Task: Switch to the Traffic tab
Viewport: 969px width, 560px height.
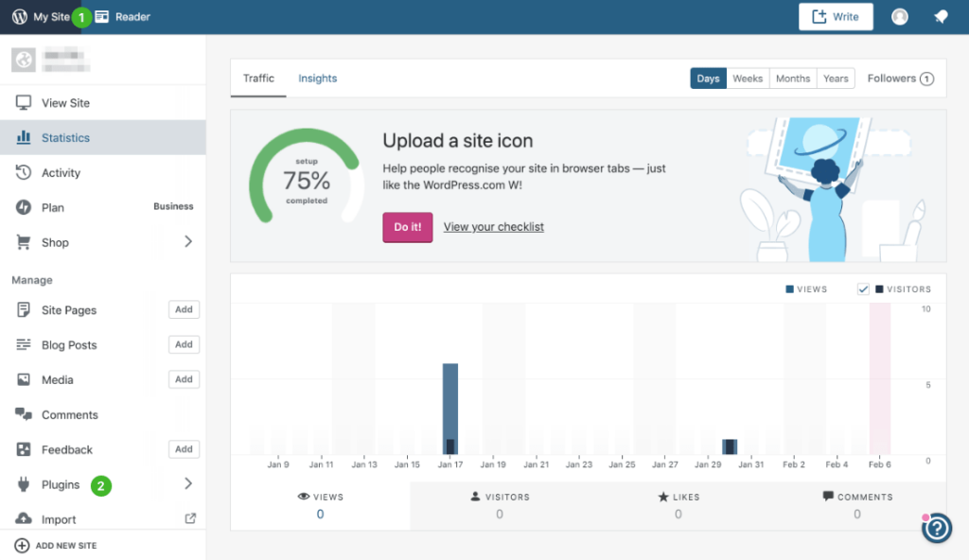Action: tap(258, 79)
